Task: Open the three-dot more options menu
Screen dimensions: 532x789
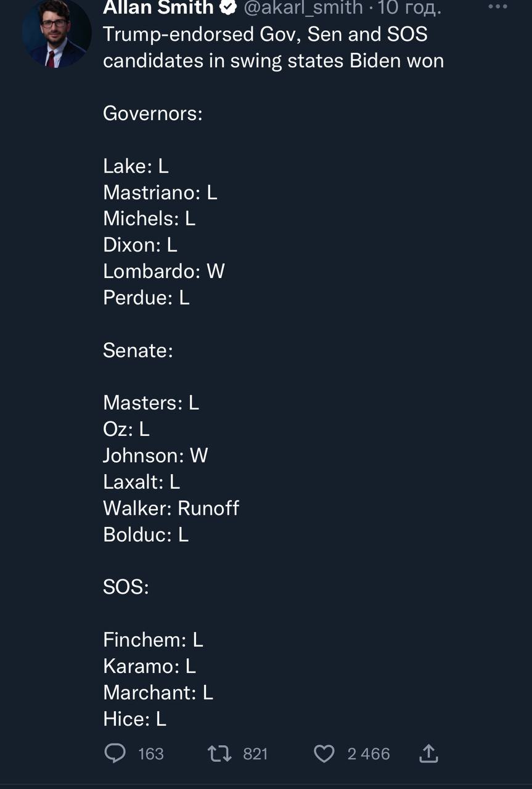Action: (x=497, y=6)
